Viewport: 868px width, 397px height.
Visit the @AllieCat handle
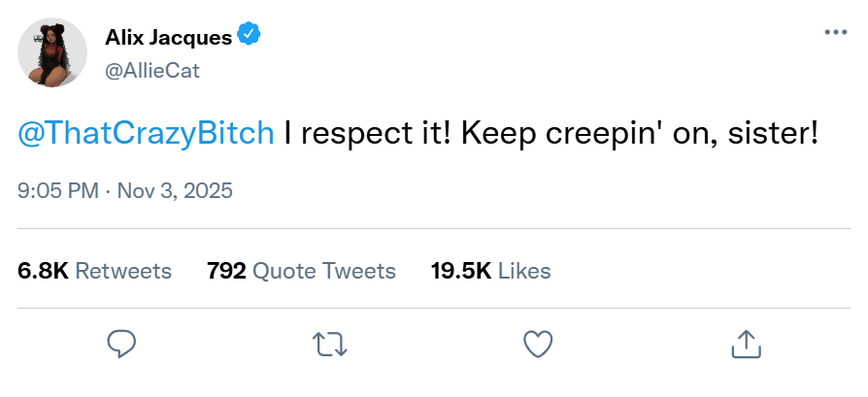tap(151, 71)
